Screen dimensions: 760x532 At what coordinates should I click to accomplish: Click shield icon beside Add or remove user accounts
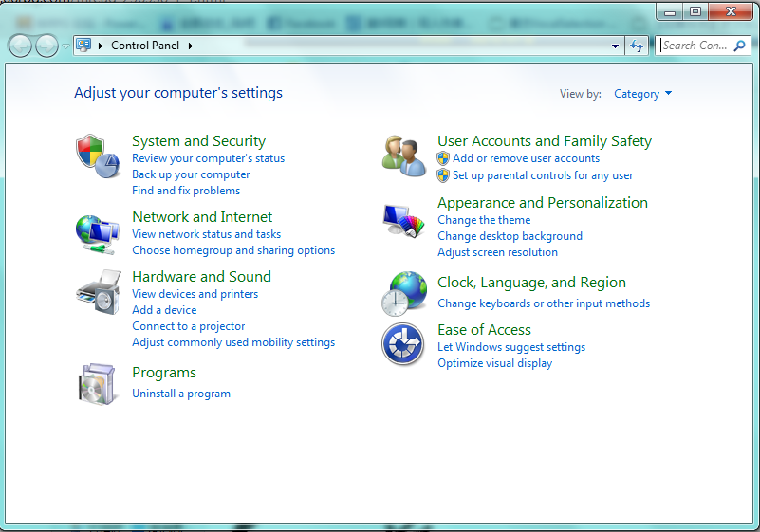tap(443, 158)
